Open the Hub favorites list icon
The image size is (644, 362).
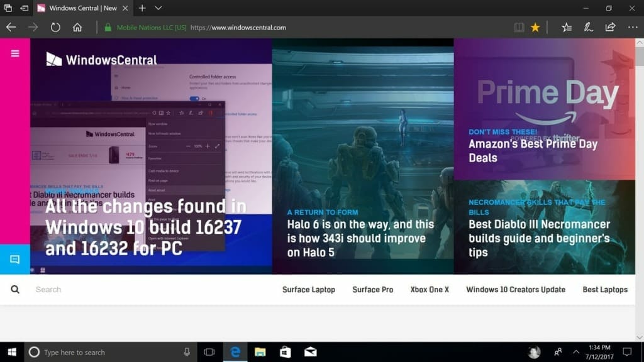pyautogui.click(x=567, y=28)
